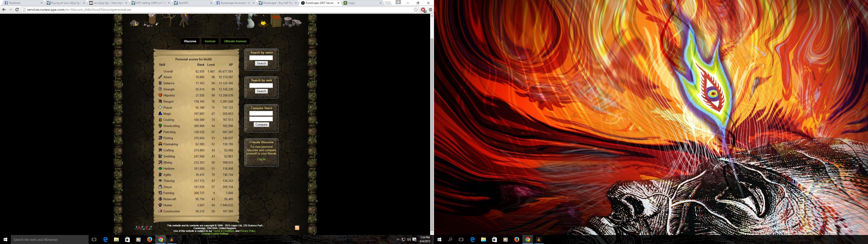This screenshot has width=868, height=244.
Task: Click the Compare button
Action: click(x=261, y=125)
